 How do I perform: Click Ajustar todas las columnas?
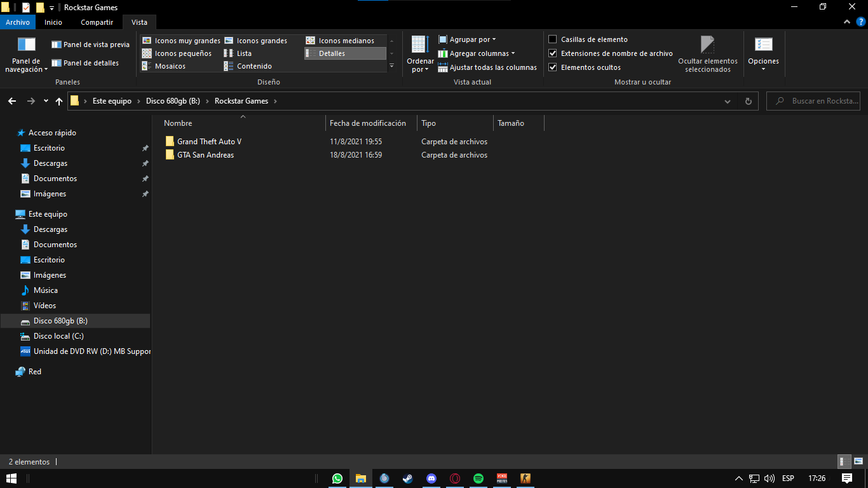487,67
